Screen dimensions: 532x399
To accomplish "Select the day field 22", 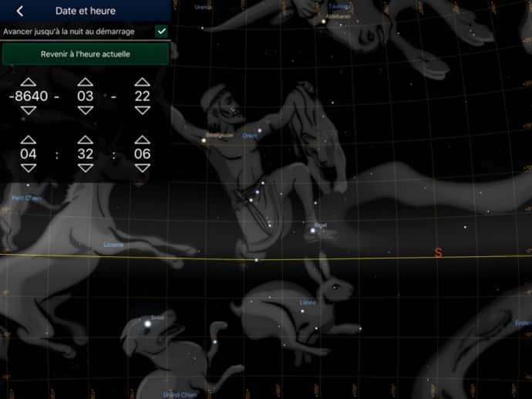I will point(142,96).
